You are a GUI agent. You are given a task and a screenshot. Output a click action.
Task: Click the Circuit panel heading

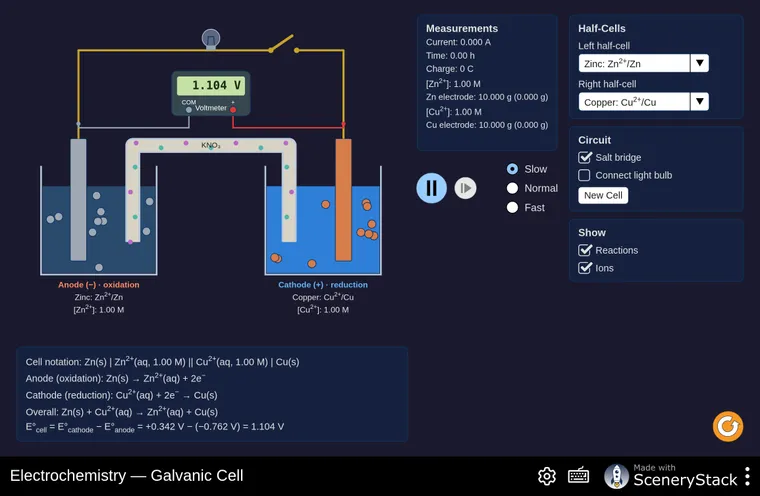click(594, 140)
